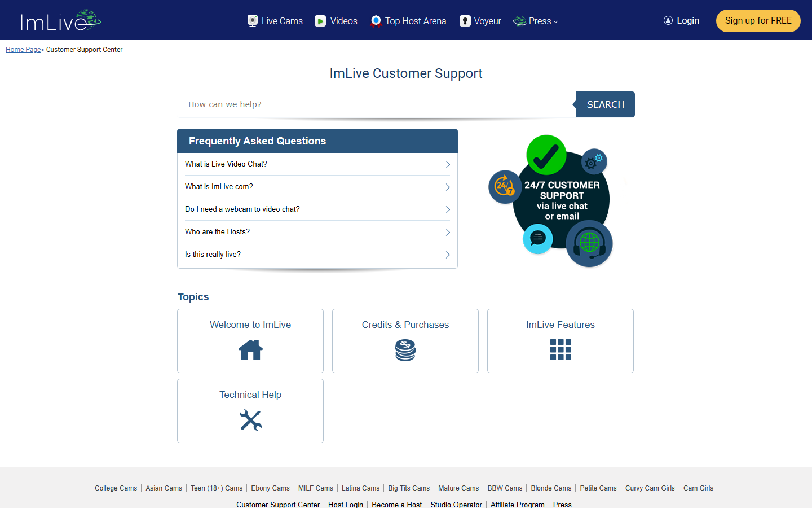The height and width of the screenshot is (508, 812).
Task: Click Affiliate Program footer link
Action: (518, 504)
